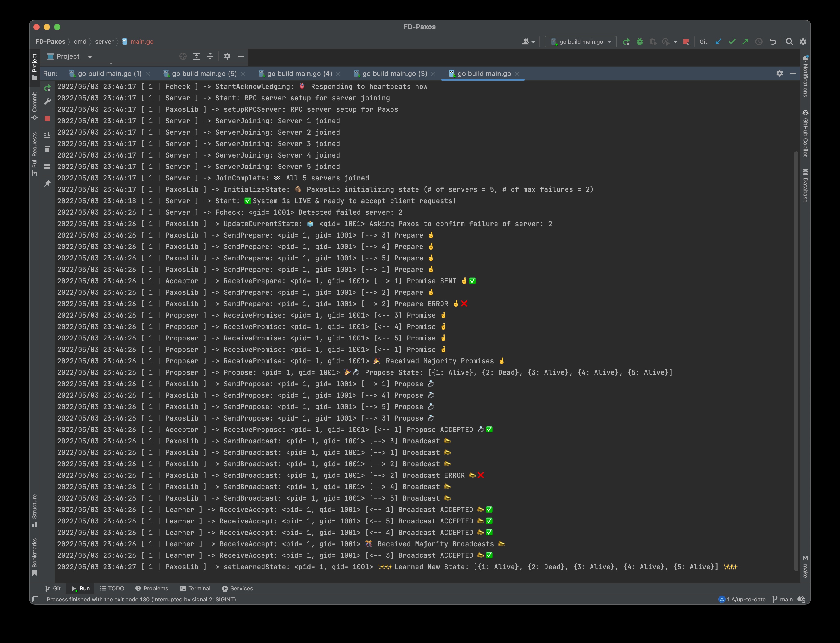Toggle the Bookmarks tool window
The image size is (840, 643).
tap(34, 557)
